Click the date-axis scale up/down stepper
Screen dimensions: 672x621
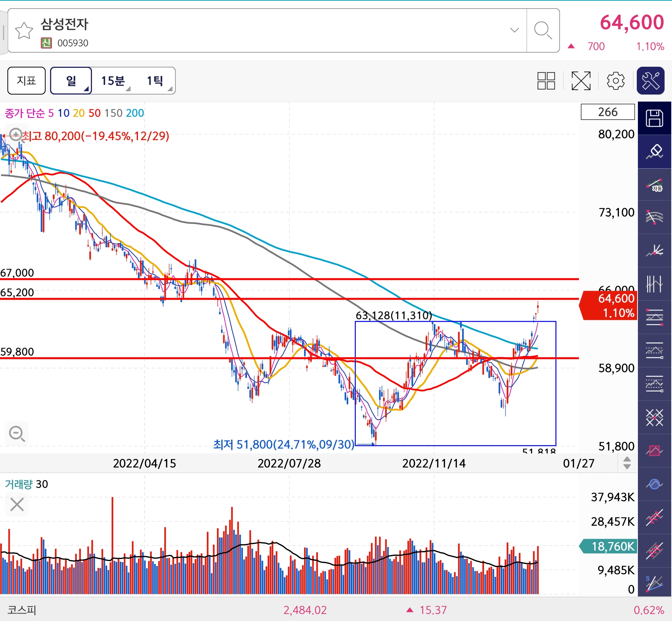627,463
